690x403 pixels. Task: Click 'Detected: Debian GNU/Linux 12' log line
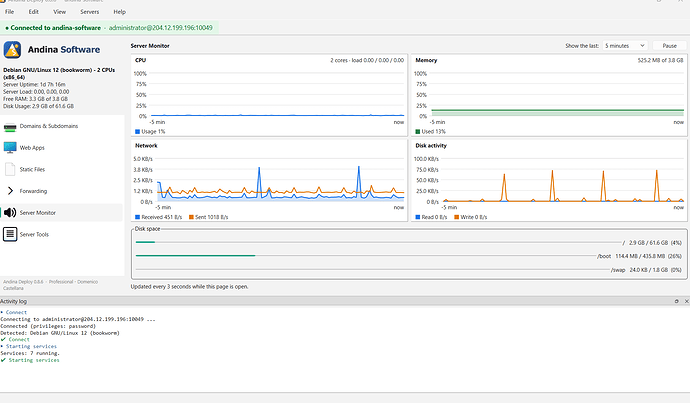tap(60, 333)
